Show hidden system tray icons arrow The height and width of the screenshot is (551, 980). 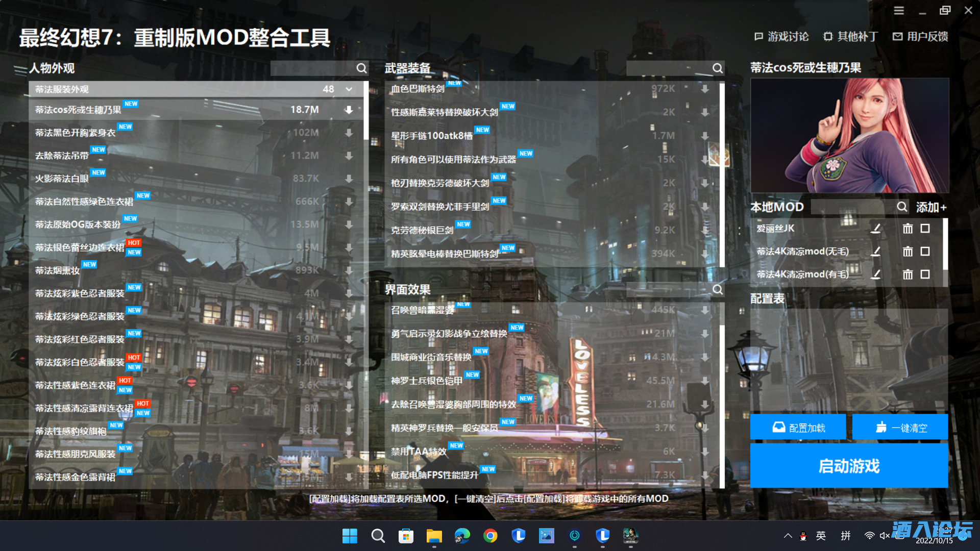pyautogui.click(x=788, y=536)
